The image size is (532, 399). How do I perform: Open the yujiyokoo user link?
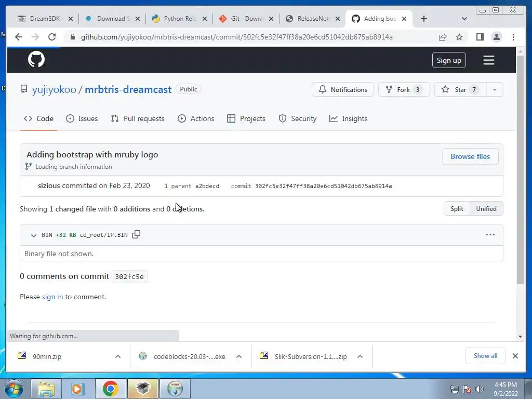(x=54, y=89)
